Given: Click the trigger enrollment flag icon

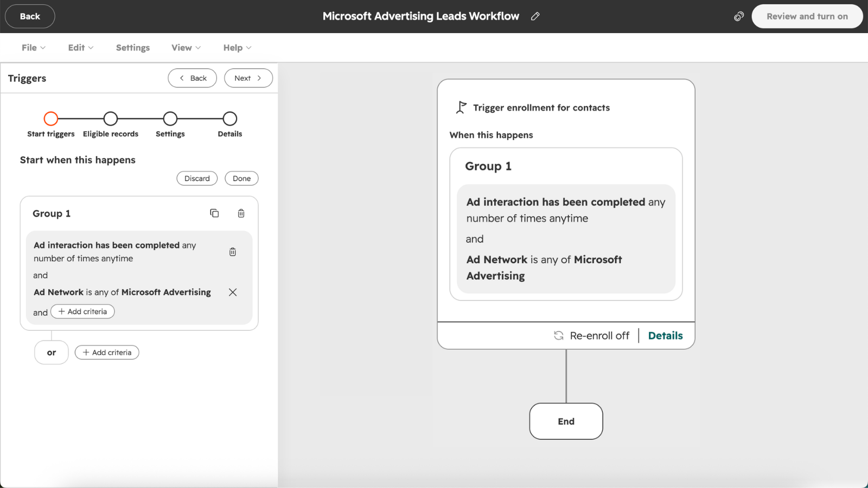Looking at the screenshot, I should (x=461, y=107).
